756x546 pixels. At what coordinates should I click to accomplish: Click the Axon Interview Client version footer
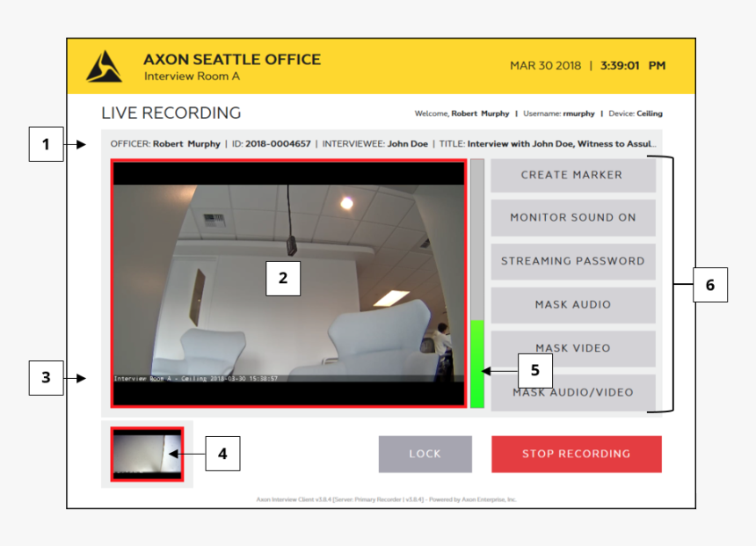point(386,499)
